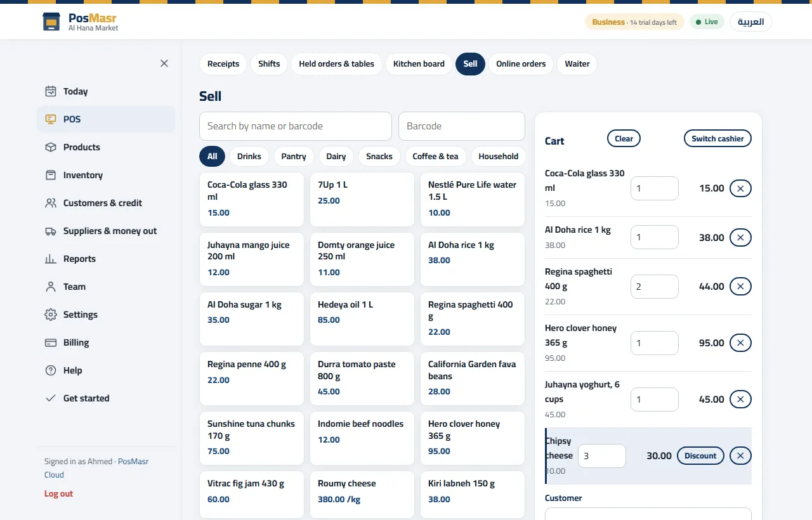The height and width of the screenshot is (520, 812).
Task: Remove Coca-Cola glass 330 ml from cart
Action: pos(740,188)
